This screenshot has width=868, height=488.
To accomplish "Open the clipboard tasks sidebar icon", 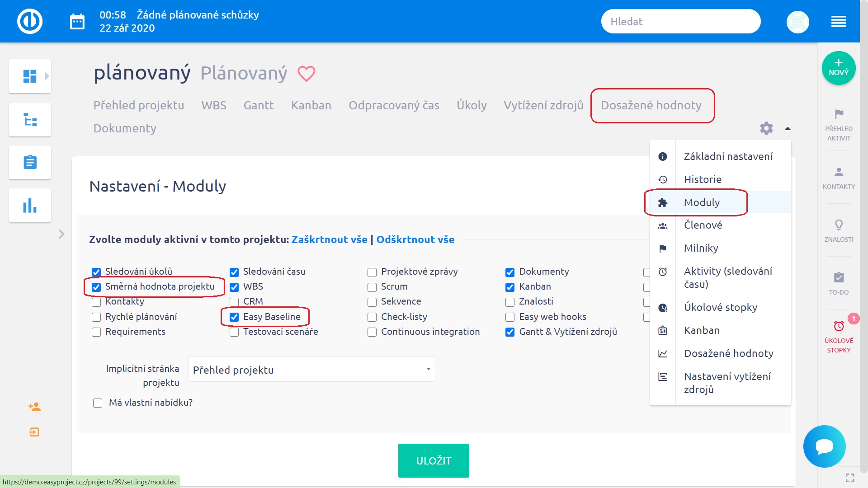I will tap(30, 162).
